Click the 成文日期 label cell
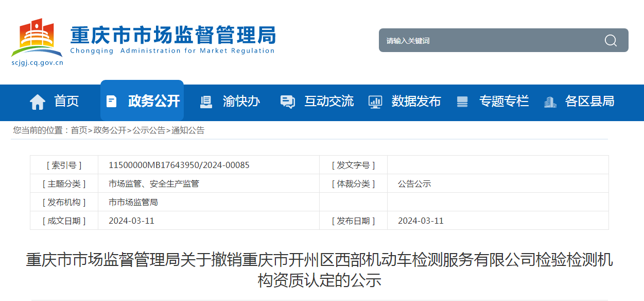Viewport: 644px width, 301px height. coord(64,221)
